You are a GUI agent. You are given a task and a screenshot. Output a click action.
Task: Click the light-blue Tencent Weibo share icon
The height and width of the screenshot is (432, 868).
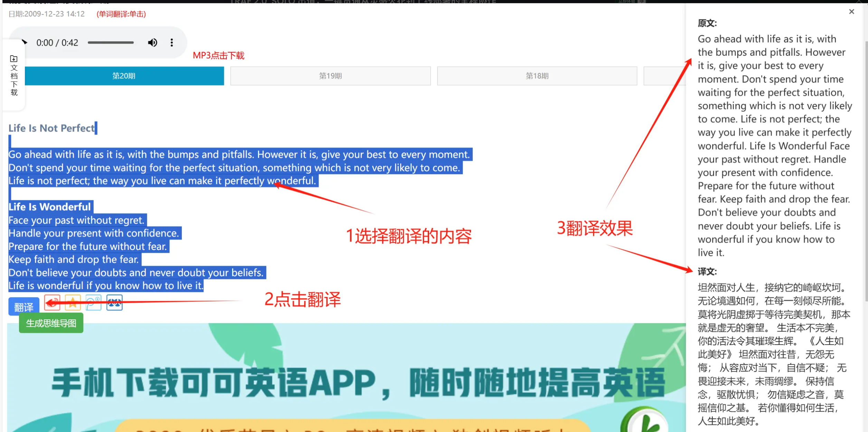pos(93,303)
